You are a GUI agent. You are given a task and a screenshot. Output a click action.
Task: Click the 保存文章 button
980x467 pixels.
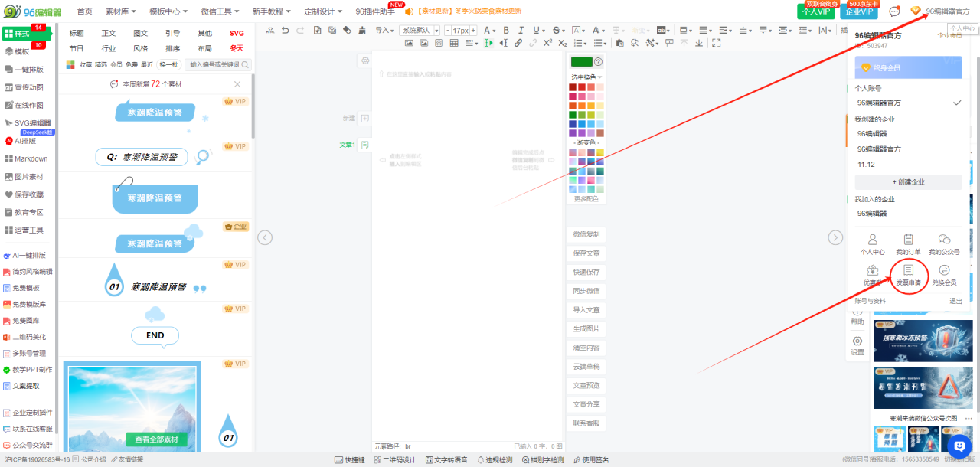(586, 253)
